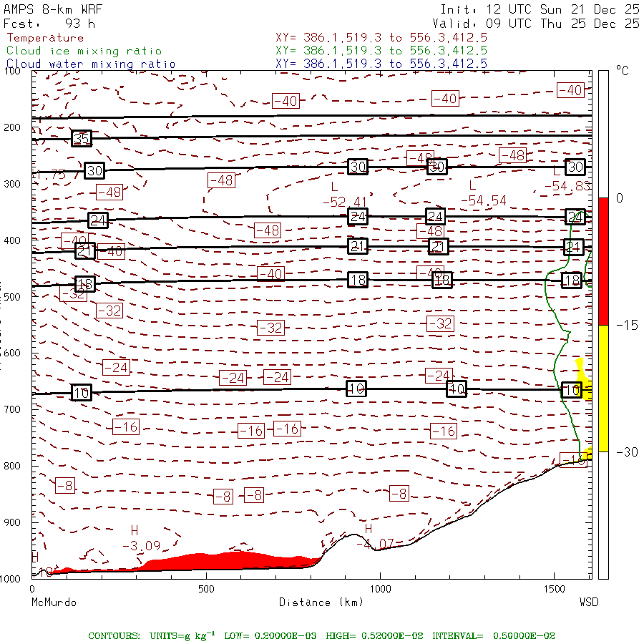Select the blue "Cloud water mixing ratio" label
Viewport: 644px width, 644px height.
click(91, 64)
